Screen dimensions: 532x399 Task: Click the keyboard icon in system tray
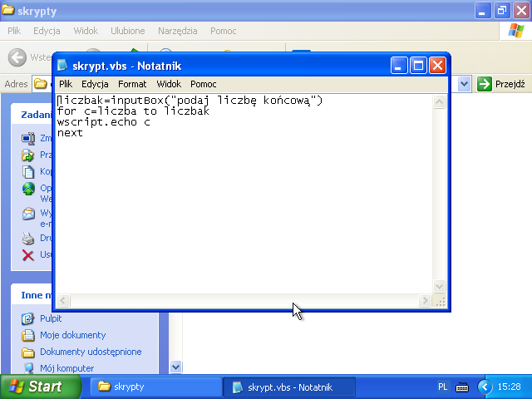(462, 387)
